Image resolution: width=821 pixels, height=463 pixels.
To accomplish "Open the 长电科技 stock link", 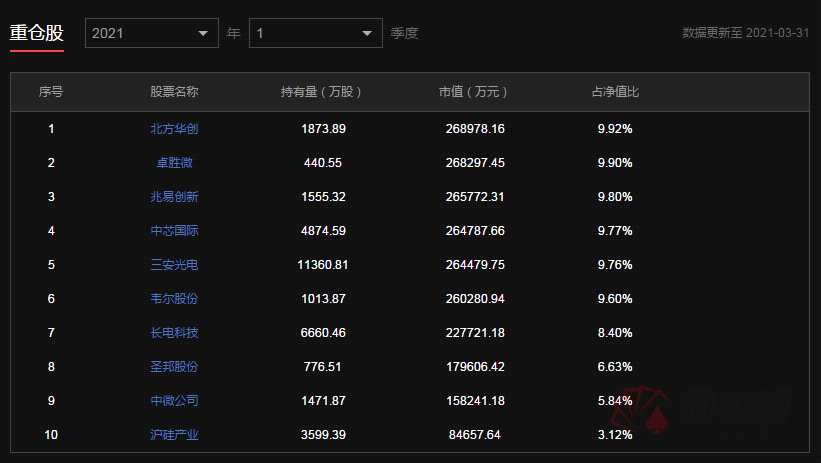I will point(174,333).
